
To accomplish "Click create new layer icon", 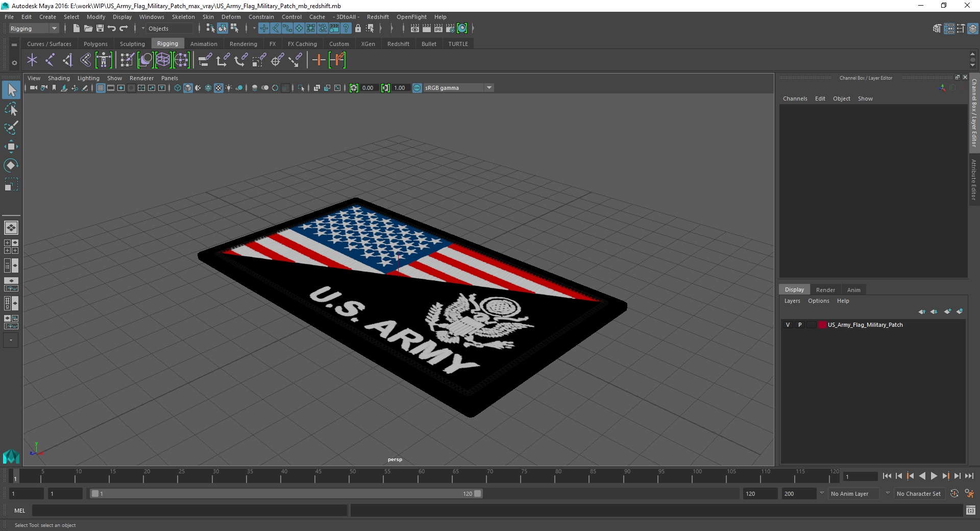I will pos(947,311).
